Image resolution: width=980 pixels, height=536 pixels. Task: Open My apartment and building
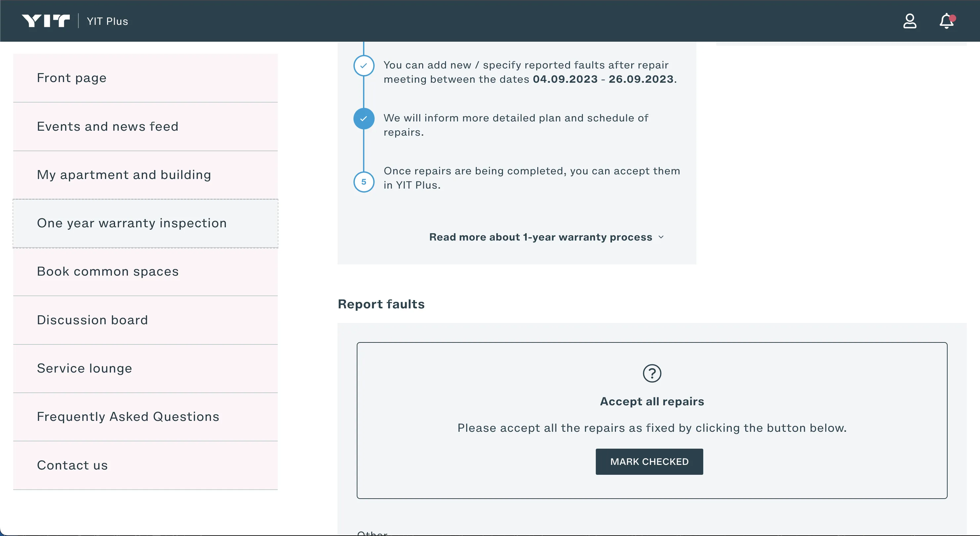[145, 175]
